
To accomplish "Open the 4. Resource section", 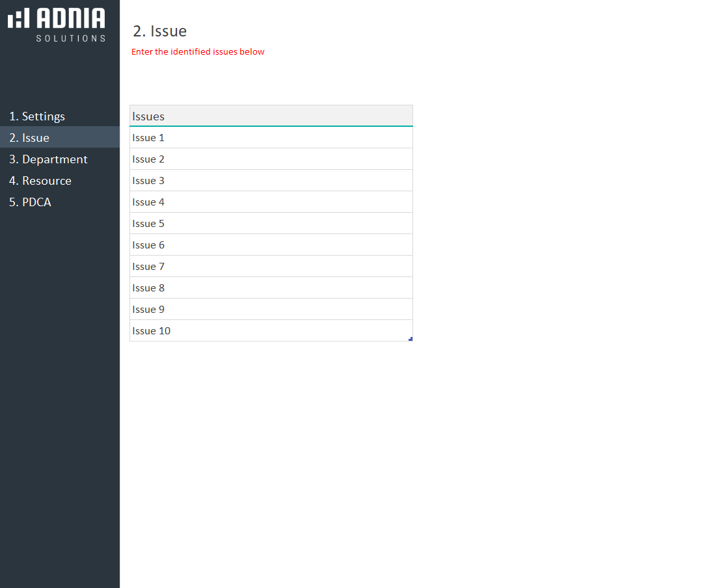I will tap(40, 181).
